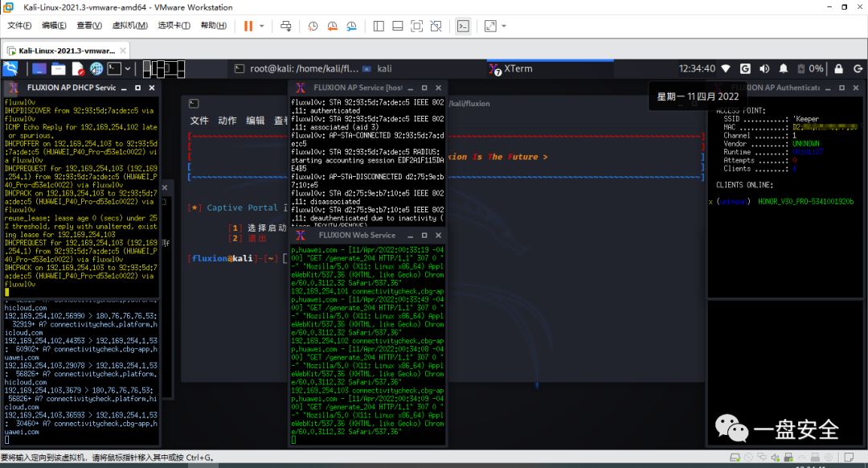
Task: Open the 虚拟机(M) menu
Action: (129, 26)
